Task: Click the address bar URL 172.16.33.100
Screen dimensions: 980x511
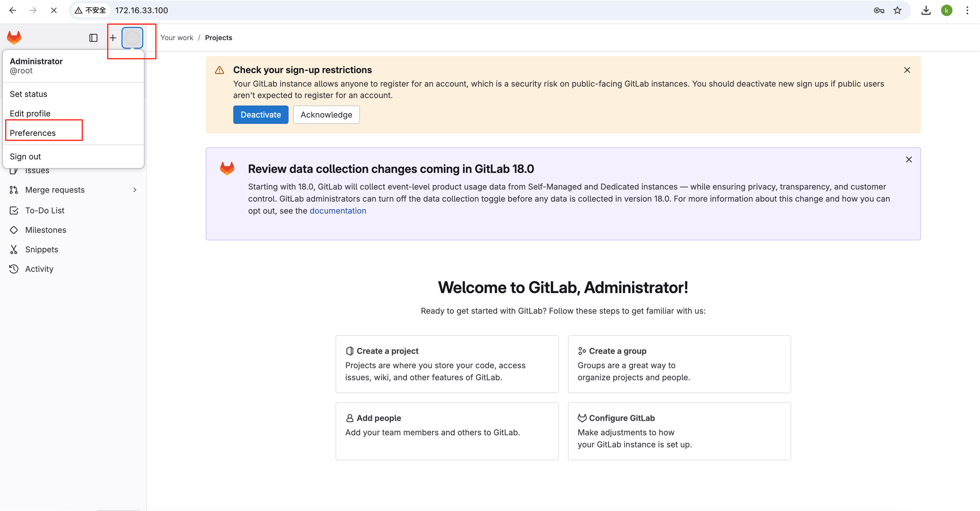Action: pyautogui.click(x=142, y=10)
